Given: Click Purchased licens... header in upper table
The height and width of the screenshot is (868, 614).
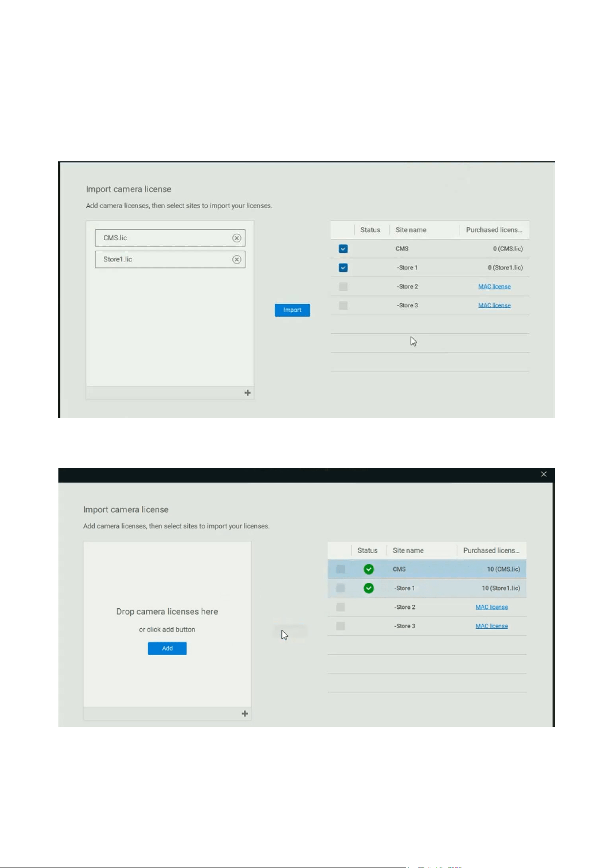Looking at the screenshot, I should [x=494, y=230].
